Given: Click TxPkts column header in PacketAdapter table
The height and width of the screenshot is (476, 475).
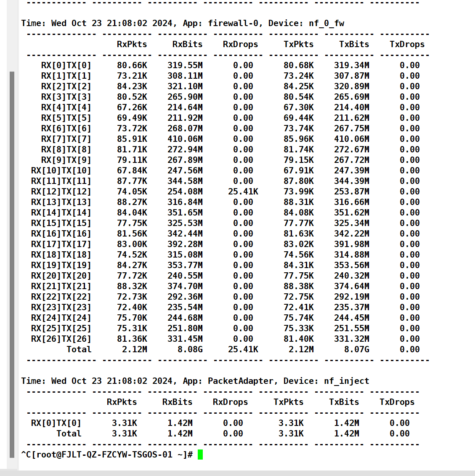Looking at the screenshot, I should [288, 402].
